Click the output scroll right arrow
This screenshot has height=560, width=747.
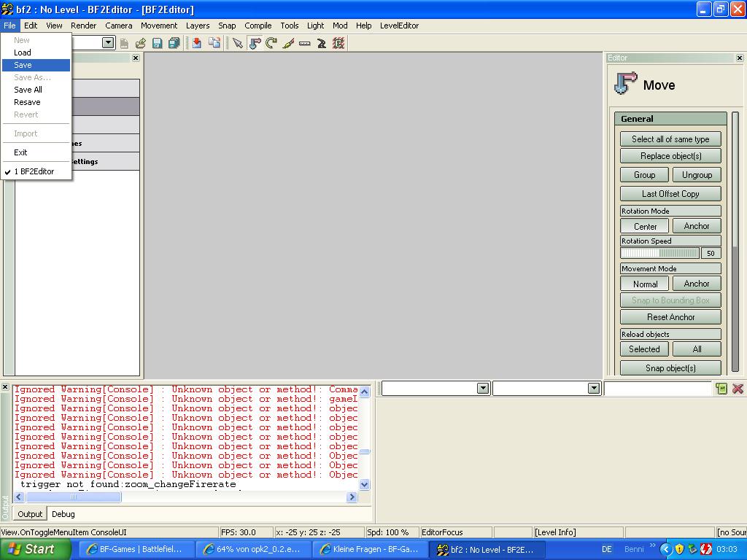tap(352, 497)
